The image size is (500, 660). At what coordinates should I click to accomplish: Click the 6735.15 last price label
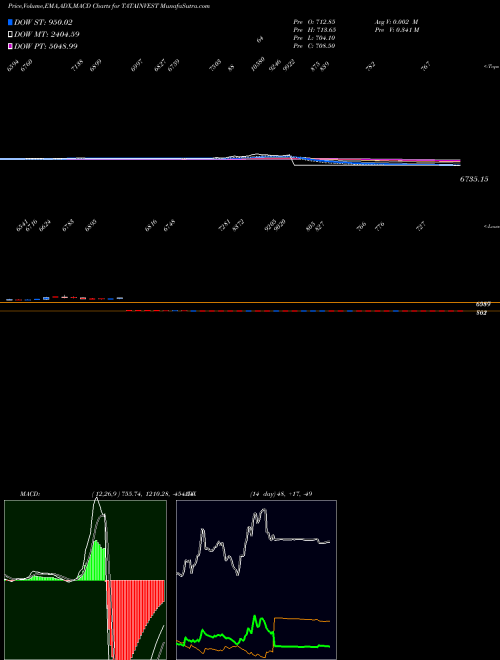click(474, 179)
